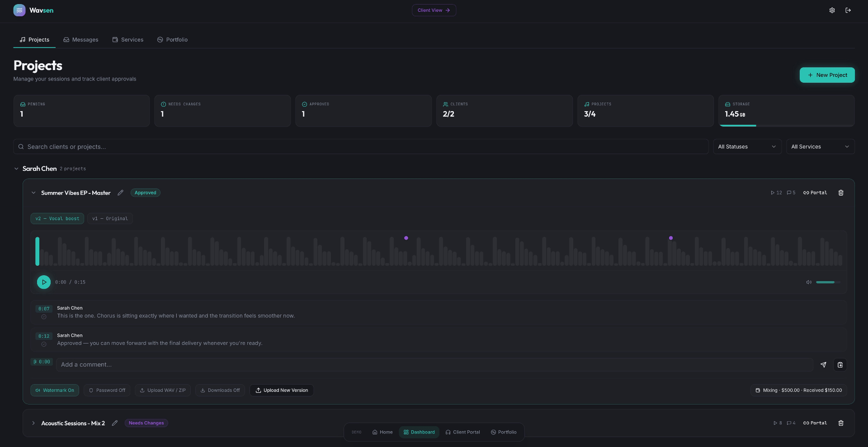Jump to 0:12 comment timestamp
The width and height of the screenshot is (868, 447).
tap(44, 336)
